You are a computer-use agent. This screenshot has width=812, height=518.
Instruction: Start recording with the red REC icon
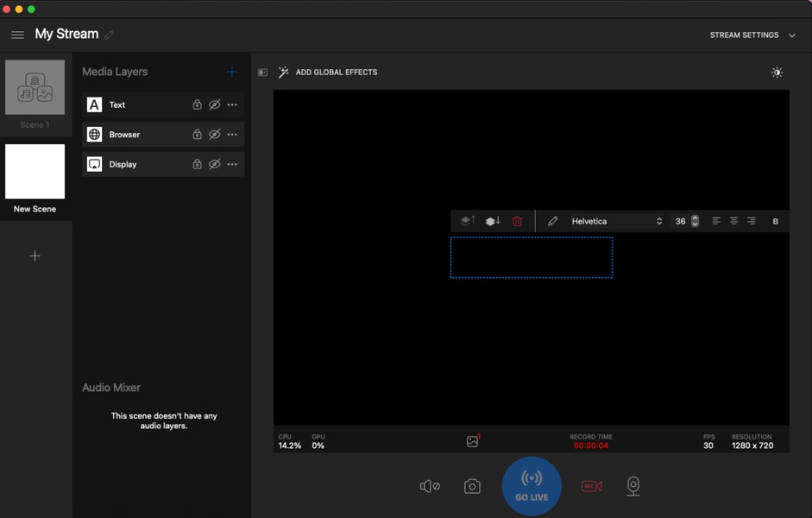click(x=591, y=487)
